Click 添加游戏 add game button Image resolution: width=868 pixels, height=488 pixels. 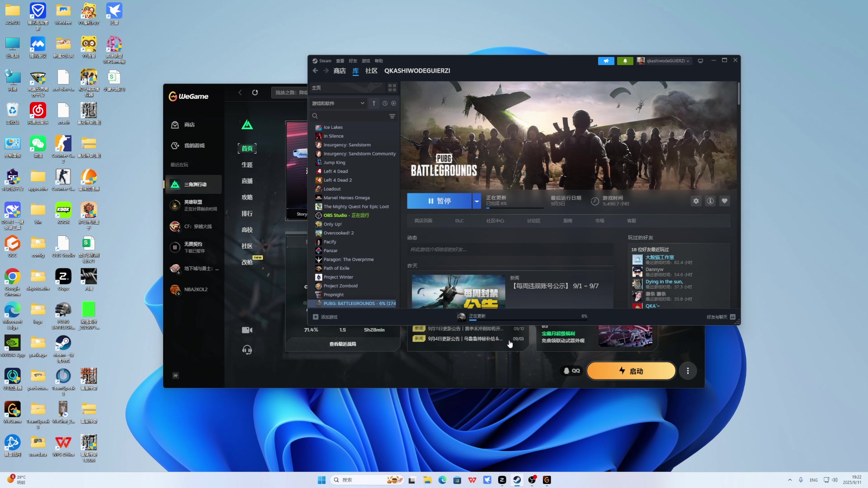point(325,317)
